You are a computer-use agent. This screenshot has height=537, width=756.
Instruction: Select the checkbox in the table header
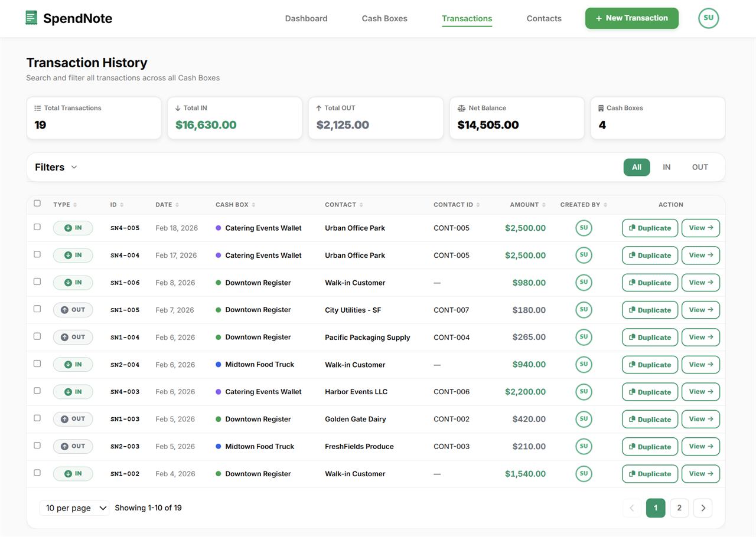click(x=37, y=202)
